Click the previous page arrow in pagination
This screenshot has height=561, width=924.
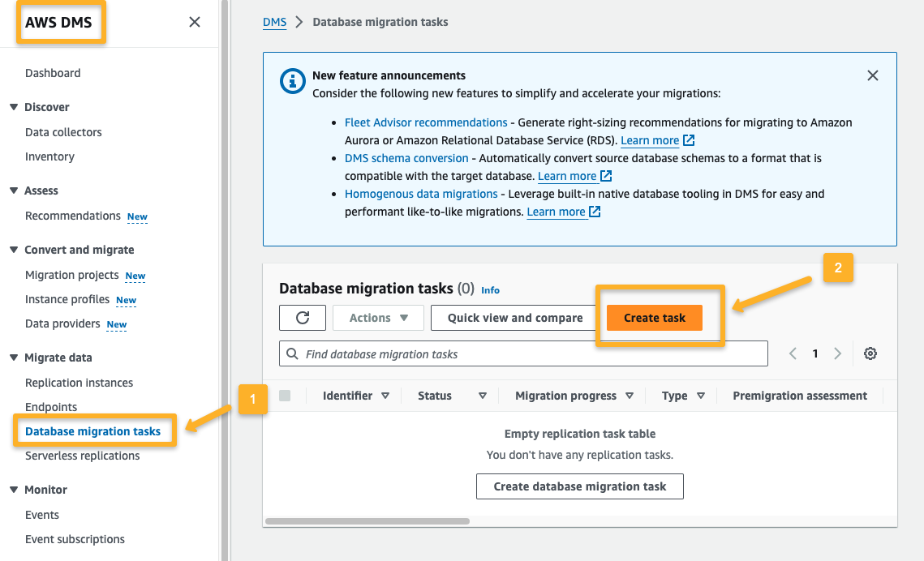pyautogui.click(x=792, y=353)
